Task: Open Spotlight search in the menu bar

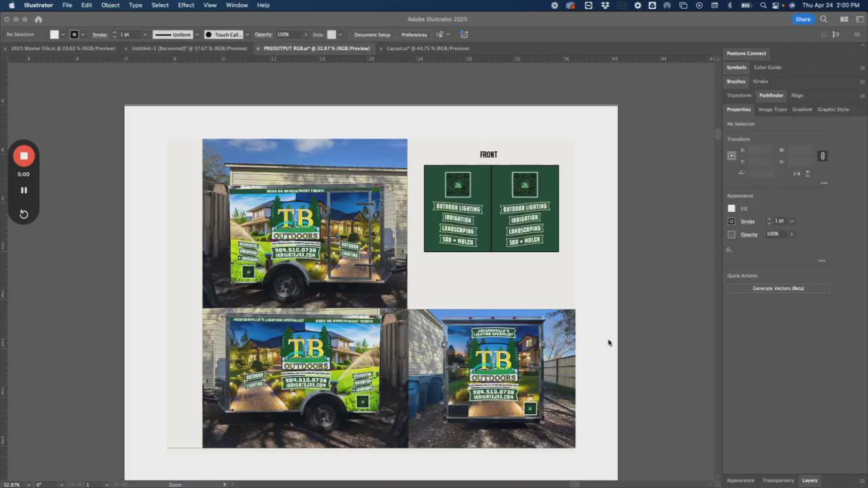Action: click(764, 5)
